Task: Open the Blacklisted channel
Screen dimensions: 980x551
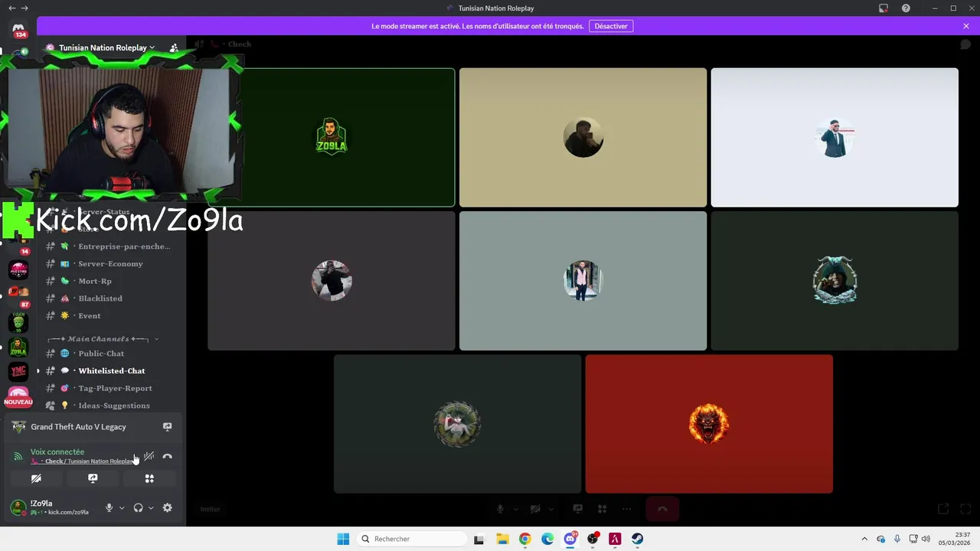Action: pyautogui.click(x=110, y=298)
